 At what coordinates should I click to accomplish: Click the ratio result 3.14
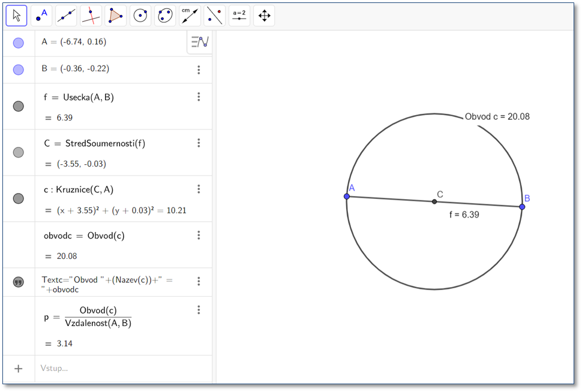click(65, 343)
